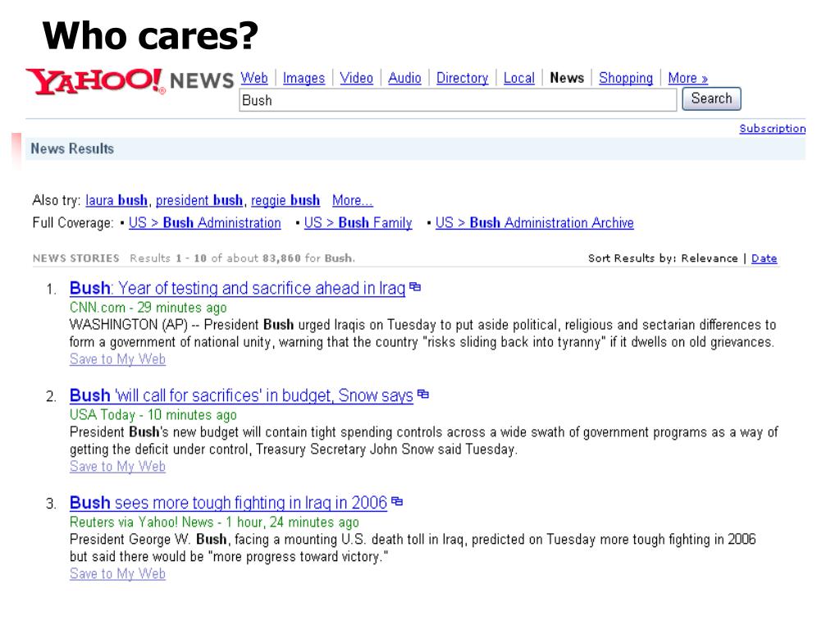Open US > Bush Administration coverage
The image size is (840, 630).
pos(204,223)
